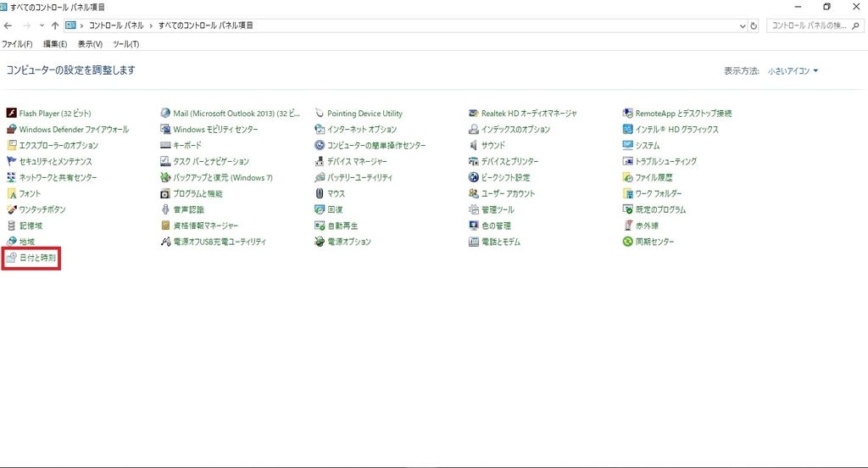
Task: Open the 資格情報マネージャー link
Action: point(205,226)
